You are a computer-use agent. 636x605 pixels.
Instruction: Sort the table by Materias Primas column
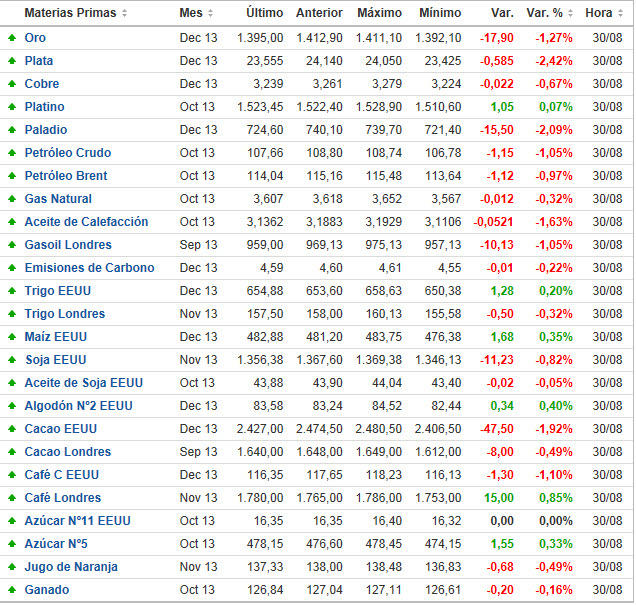point(76,13)
